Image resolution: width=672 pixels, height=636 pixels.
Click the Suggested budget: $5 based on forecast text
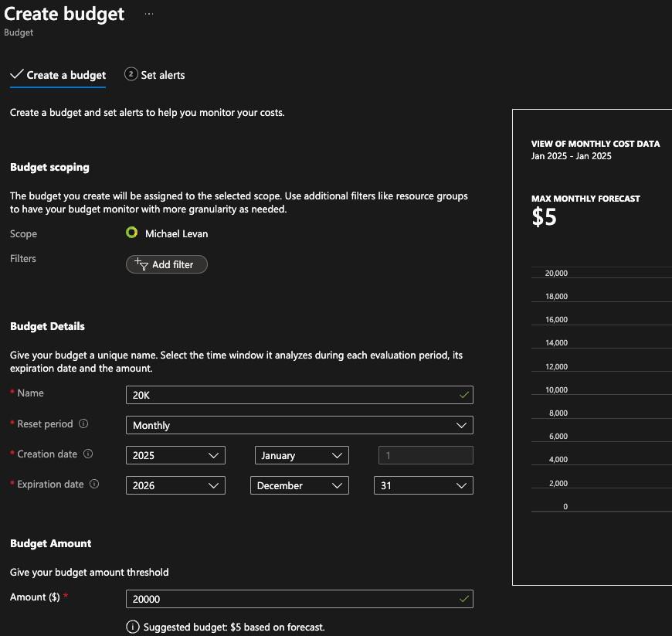(234, 627)
